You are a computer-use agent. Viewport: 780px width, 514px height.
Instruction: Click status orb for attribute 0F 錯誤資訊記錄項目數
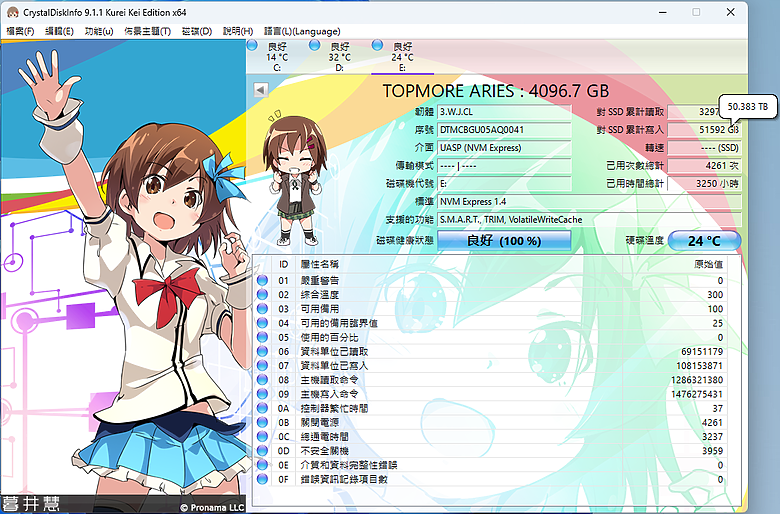coord(262,479)
